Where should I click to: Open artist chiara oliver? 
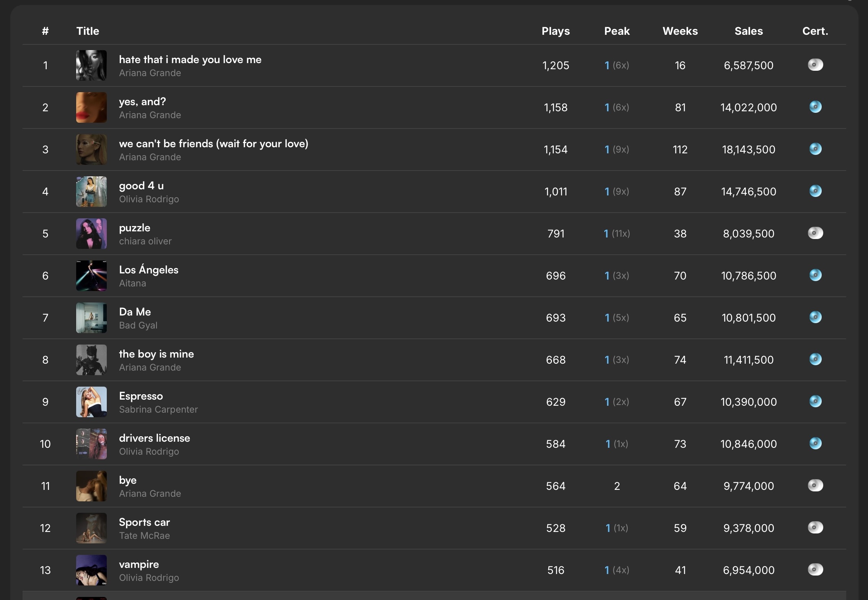coord(145,241)
